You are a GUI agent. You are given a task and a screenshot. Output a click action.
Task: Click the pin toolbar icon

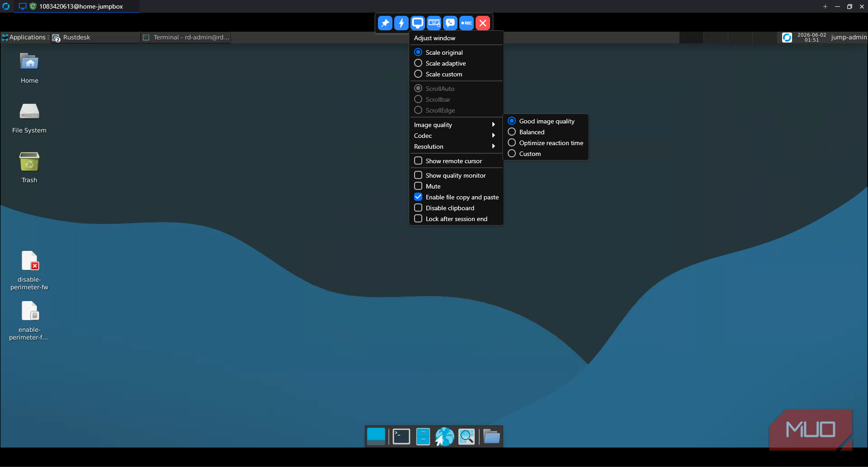click(385, 23)
